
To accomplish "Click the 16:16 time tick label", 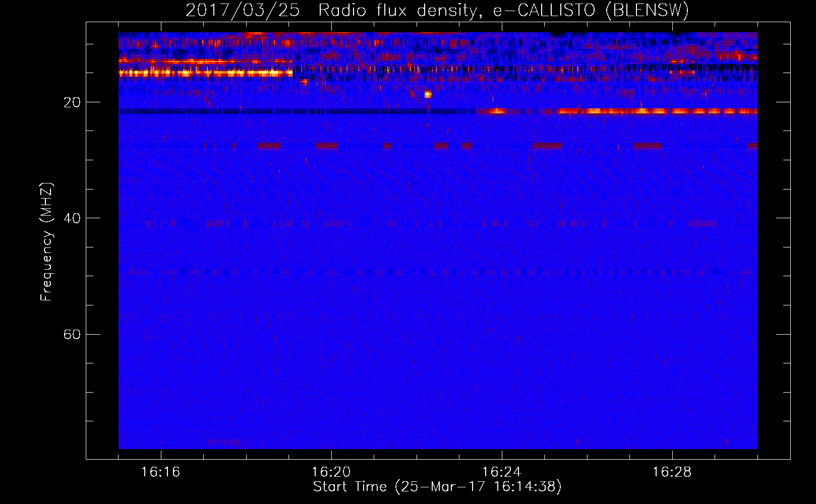I will tap(160, 472).
